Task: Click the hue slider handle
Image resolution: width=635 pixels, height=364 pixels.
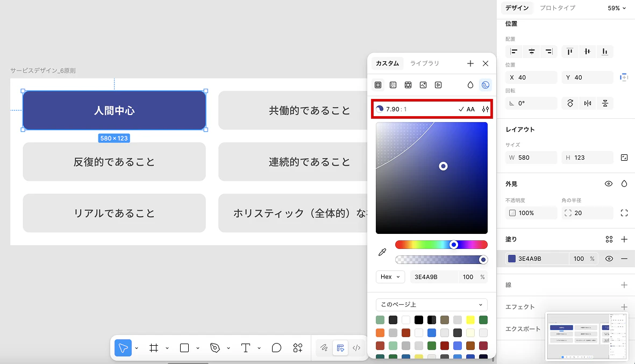Action: tap(454, 245)
